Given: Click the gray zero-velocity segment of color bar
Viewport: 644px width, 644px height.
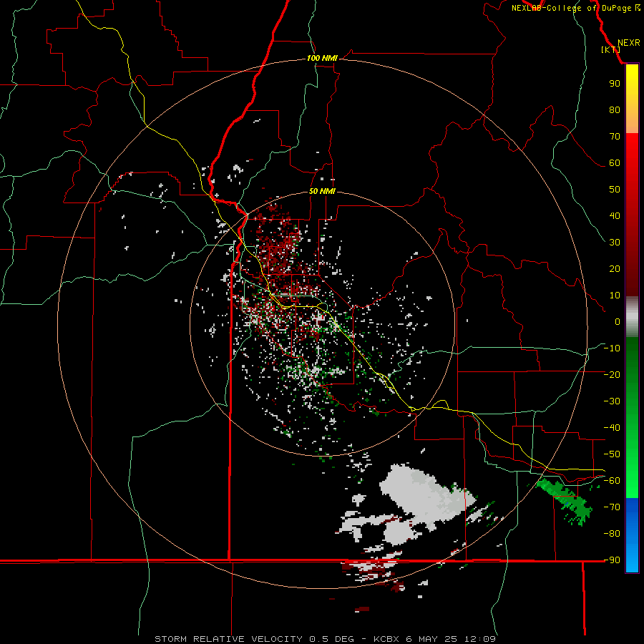Looking at the screenshot, I should click(x=632, y=316).
